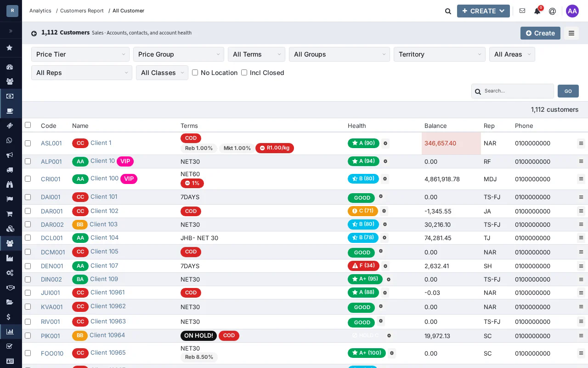The image size is (588, 368).
Task: Open the All Groups dropdown
Action: point(339,54)
